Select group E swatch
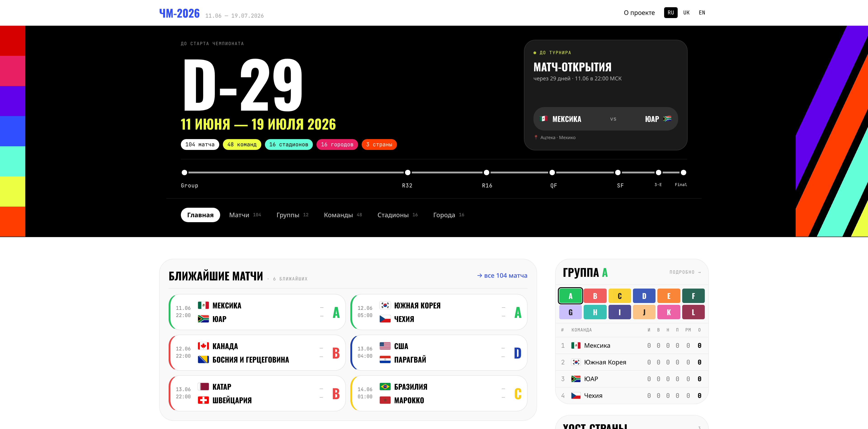The height and width of the screenshot is (429, 868). (x=669, y=296)
